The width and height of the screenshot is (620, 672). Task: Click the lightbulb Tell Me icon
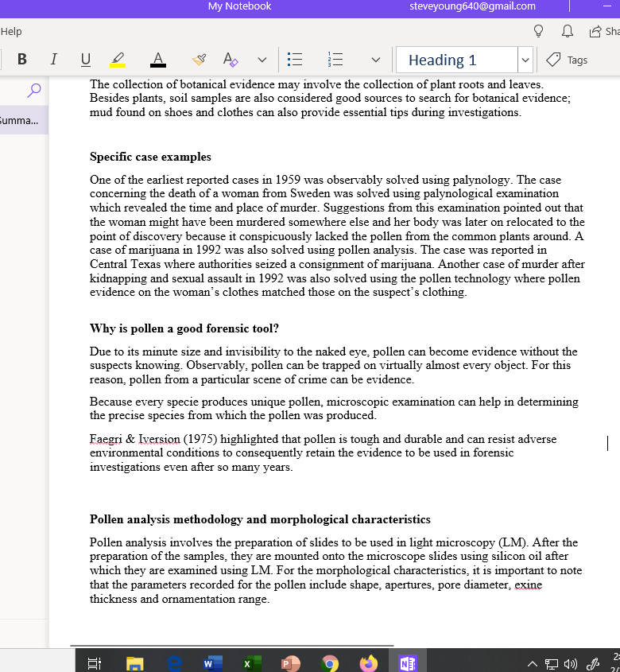[538, 32]
